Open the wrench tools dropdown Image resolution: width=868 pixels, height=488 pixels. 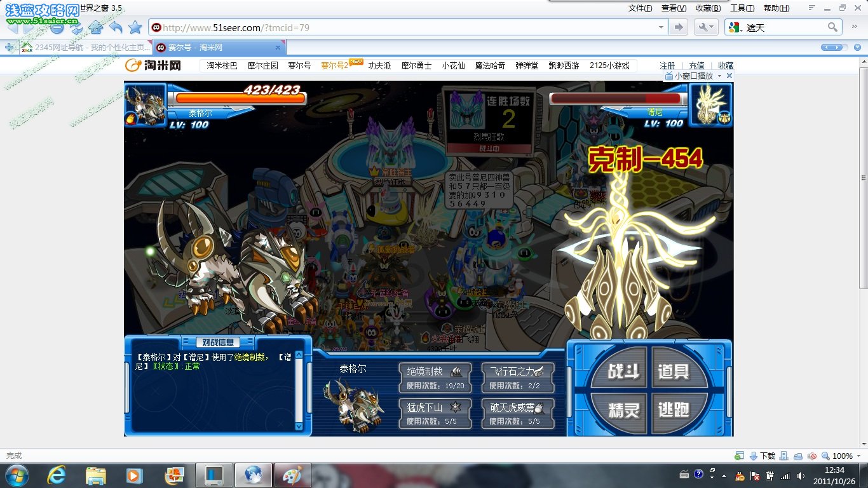pos(706,27)
